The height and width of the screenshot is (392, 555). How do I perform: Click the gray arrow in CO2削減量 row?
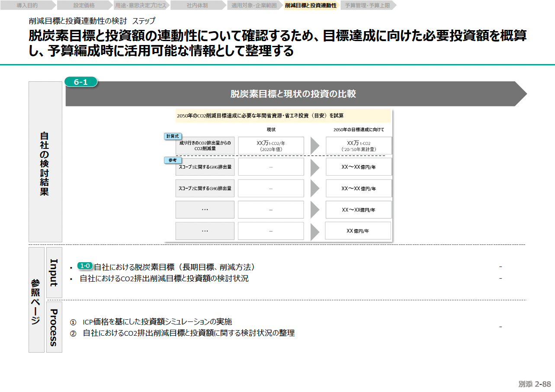(315, 146)
